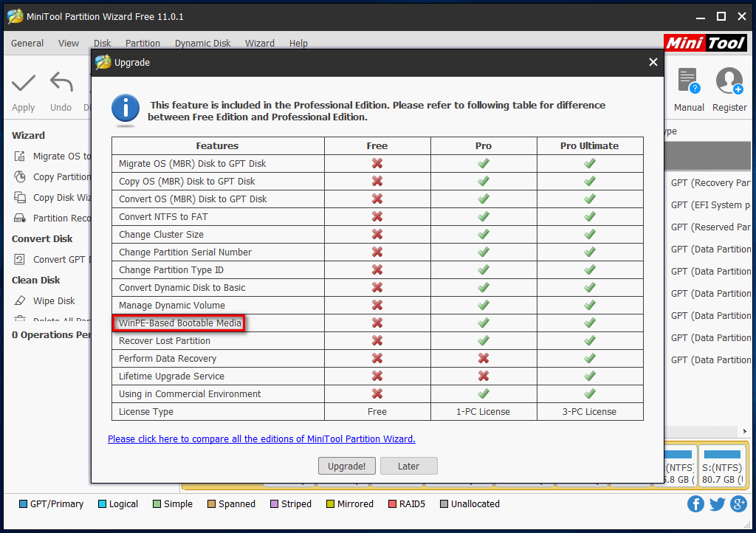Viewport: 756px width, 533px height.
Task: Open the Partition menu
Action: 142,44
